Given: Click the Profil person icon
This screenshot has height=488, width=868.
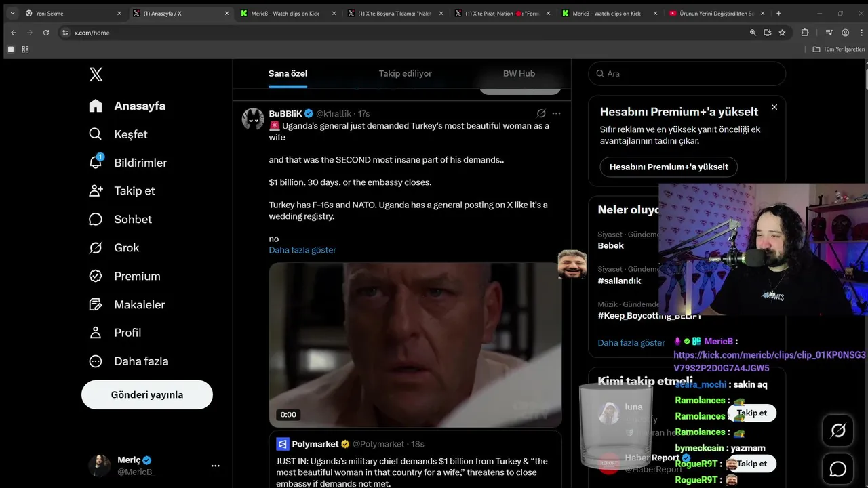Looking at the screenshot, I should tap(96, 333).
